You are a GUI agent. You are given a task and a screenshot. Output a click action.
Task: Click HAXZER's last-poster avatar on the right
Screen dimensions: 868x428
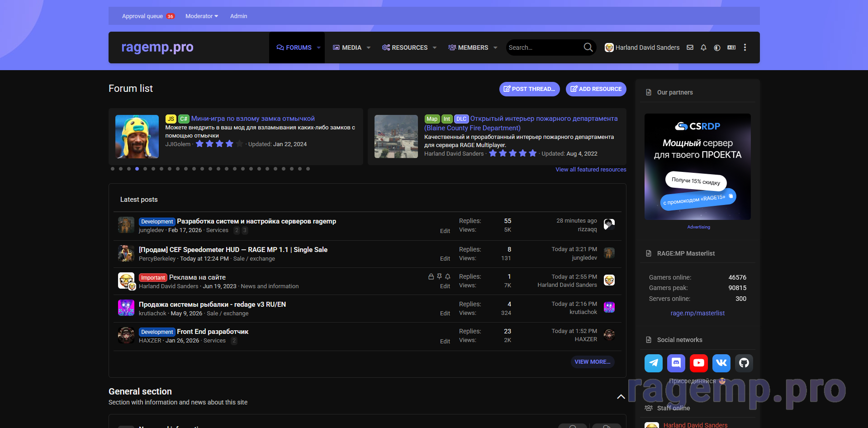click(609, 334)
